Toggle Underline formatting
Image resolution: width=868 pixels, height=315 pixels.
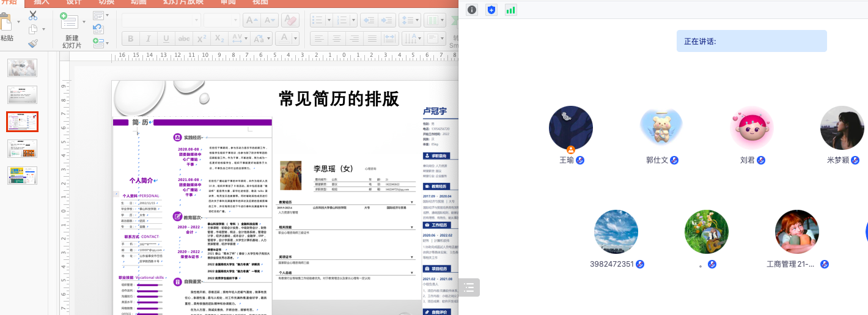[x=166, y=39]
